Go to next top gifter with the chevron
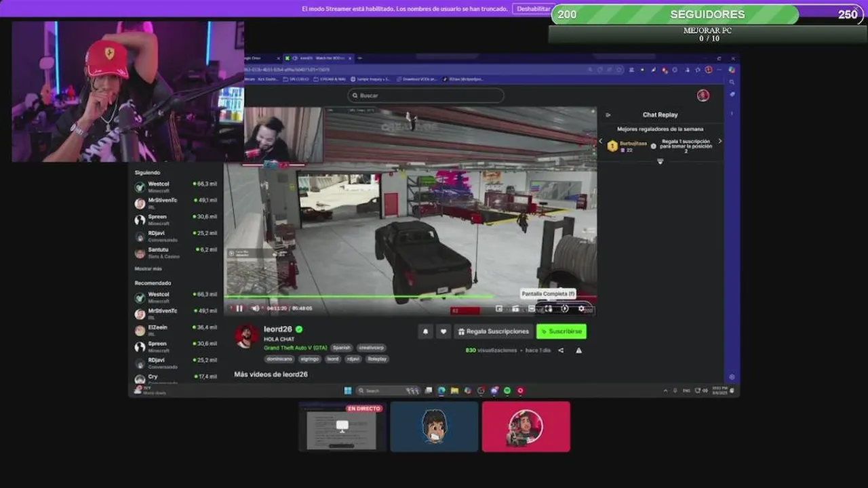The height and width of the screenshot is (488, 868). point(719,142)
